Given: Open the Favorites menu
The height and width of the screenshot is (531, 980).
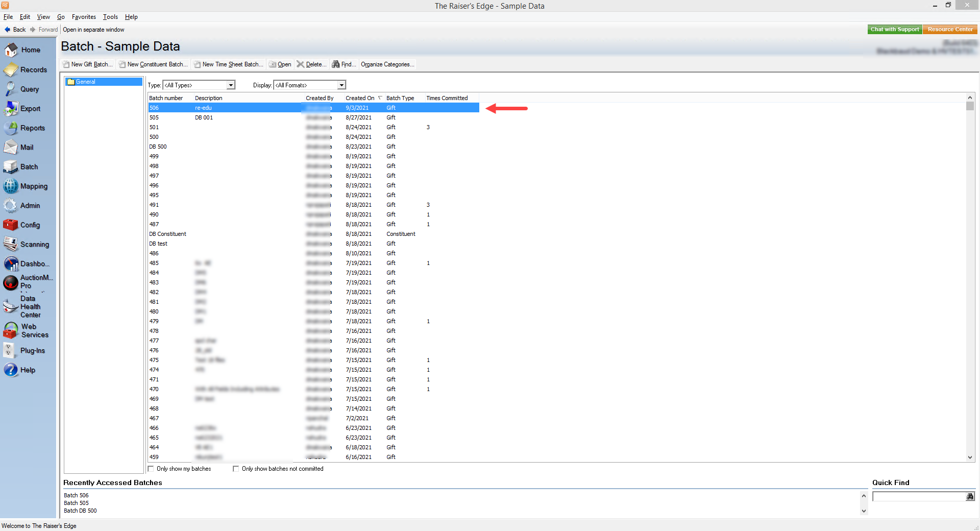Looking at the screenshot, I should coord(84,17).
